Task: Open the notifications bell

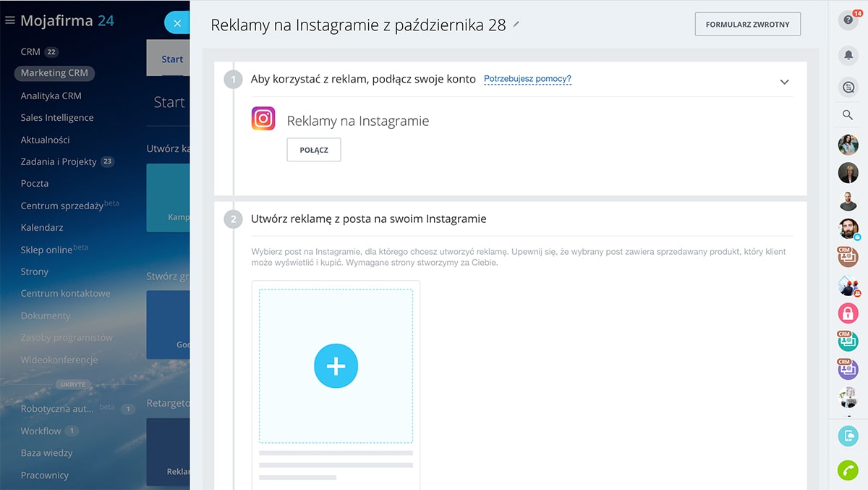Action: [x=848, y=54]
